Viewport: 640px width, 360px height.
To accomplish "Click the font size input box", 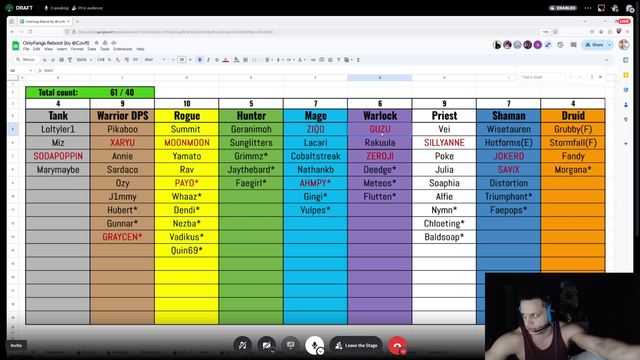I will click(182, 60).
